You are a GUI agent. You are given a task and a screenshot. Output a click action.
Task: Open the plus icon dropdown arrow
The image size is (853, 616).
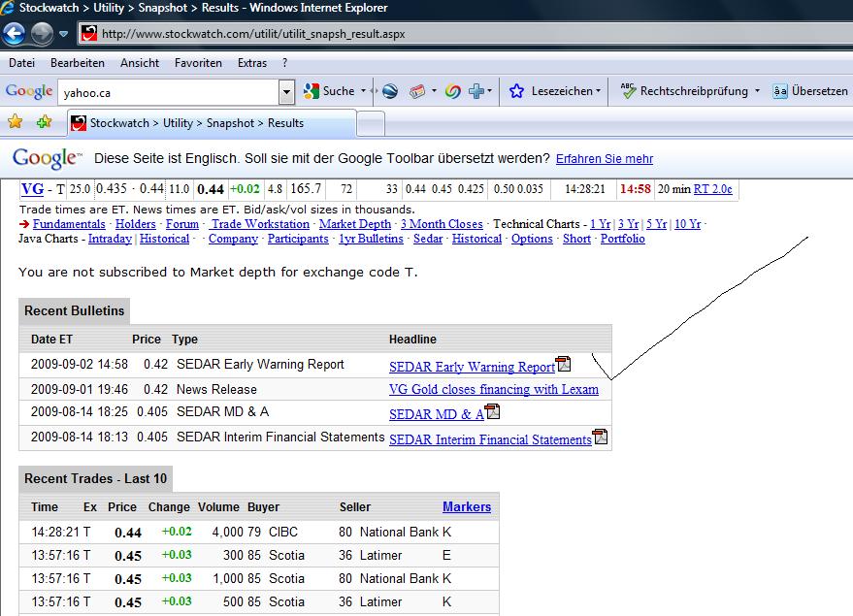click(x=490, y=91)
